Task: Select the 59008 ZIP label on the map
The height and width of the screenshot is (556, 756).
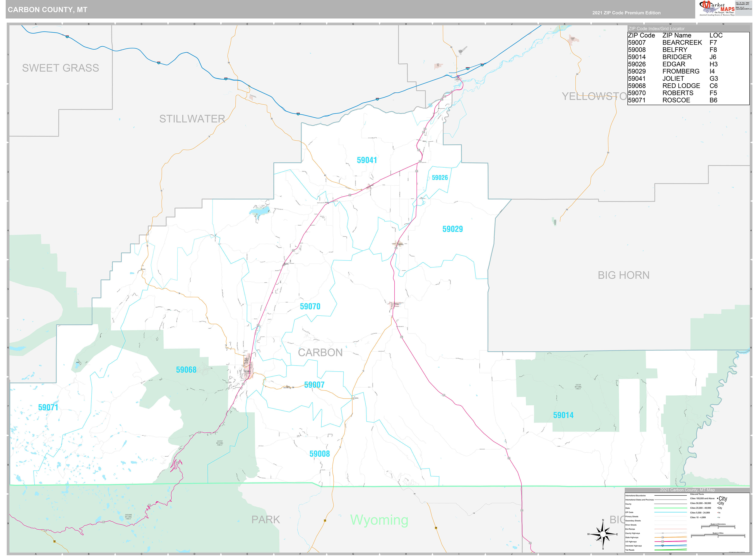Action: (319, 454)
